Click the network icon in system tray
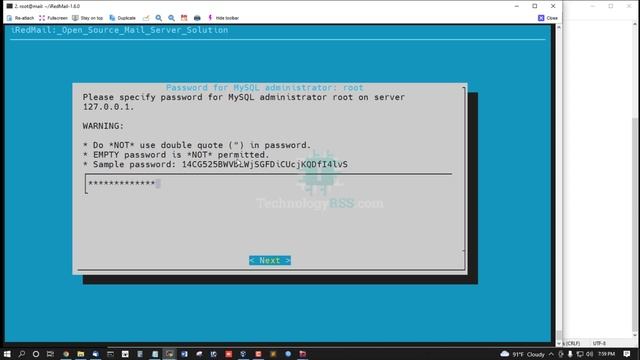Screen dimensions: 640x360 (580, 354)
